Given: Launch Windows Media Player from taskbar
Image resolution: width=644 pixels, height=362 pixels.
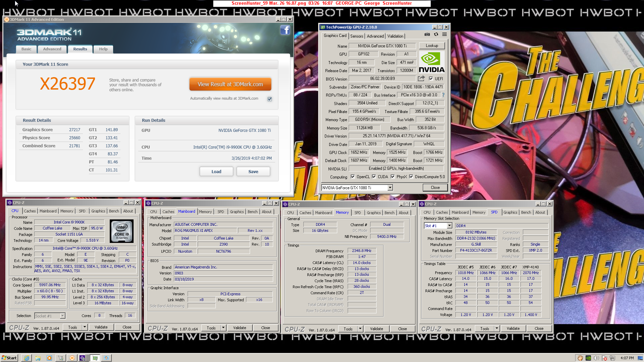Looking at the screenshot, I should (x=49, y=358).
